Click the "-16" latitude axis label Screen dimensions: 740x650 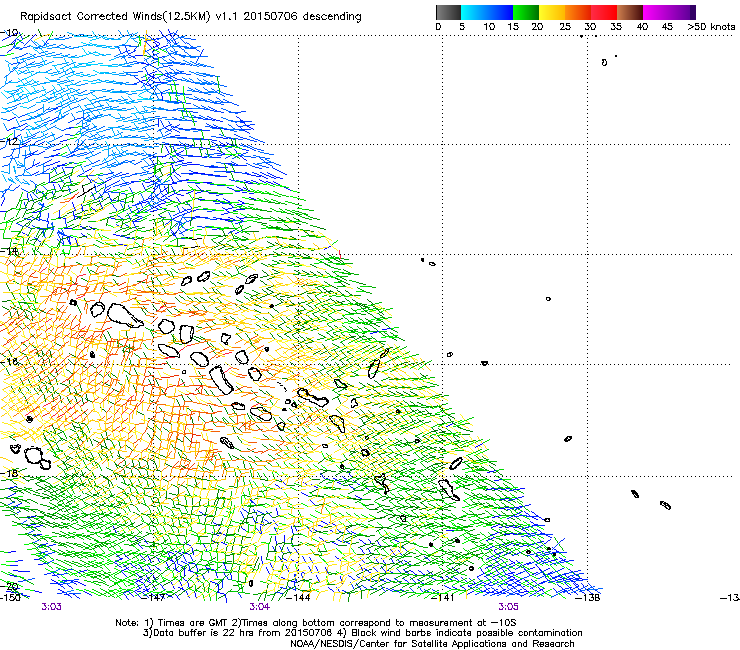pyautogui.click(x=8, y=362)
